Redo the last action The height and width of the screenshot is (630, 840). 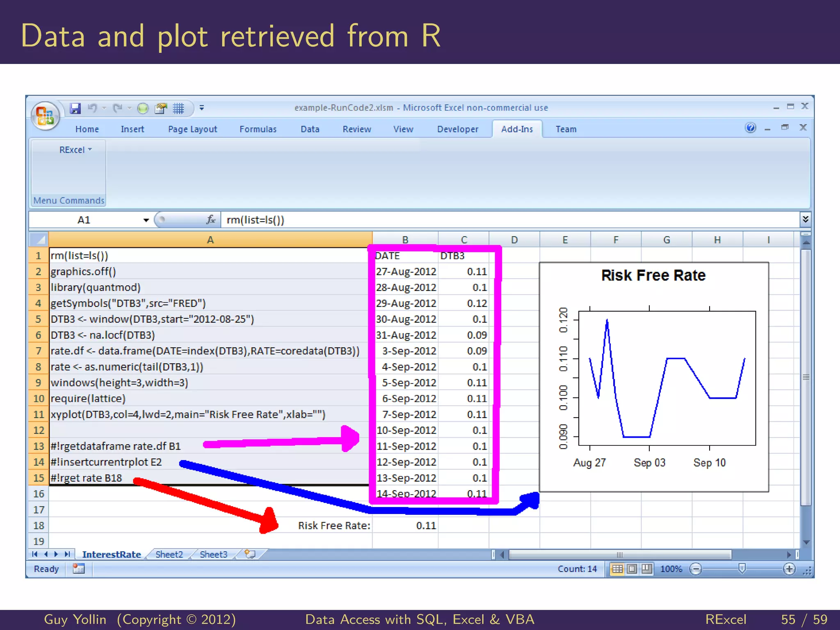[x=118, y=108]
